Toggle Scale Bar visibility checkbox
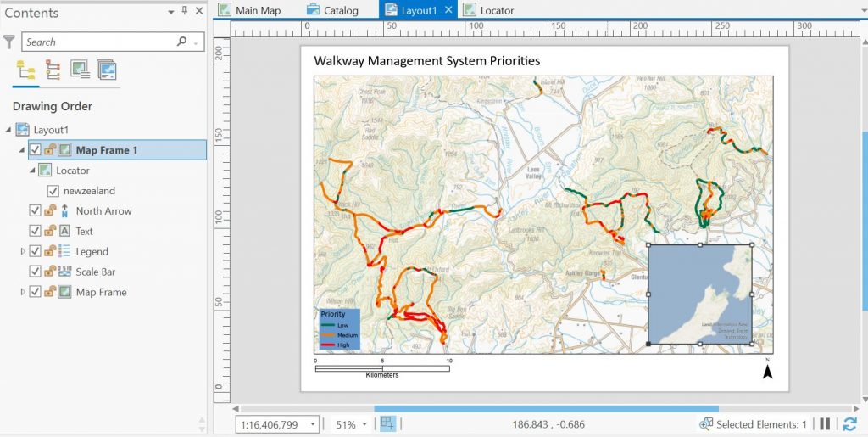The height and width of the screenshot is (437, 868). [35, 272]
